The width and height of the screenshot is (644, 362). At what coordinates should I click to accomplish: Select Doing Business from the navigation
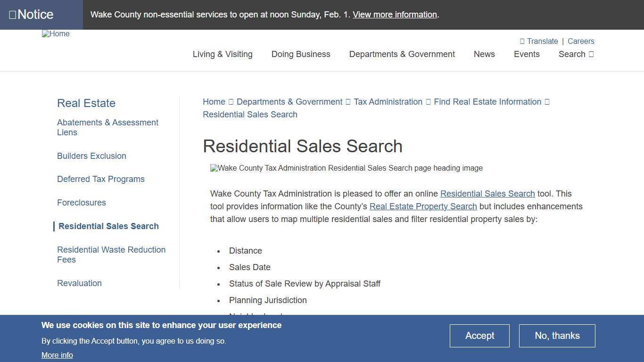[300, 54]
